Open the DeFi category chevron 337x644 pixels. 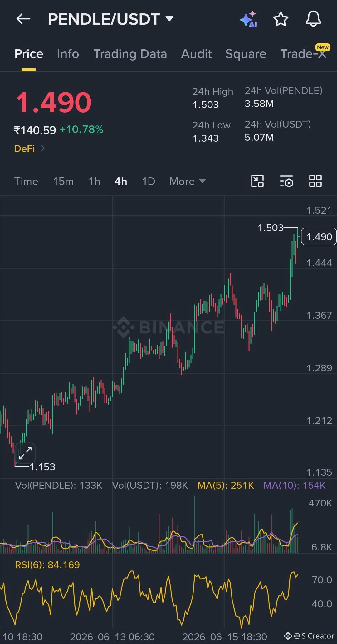43,148
